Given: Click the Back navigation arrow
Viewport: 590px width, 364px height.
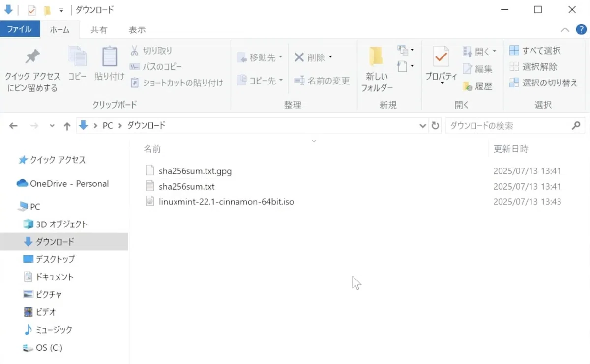Looking at the screenshot, I should (14, 126).
